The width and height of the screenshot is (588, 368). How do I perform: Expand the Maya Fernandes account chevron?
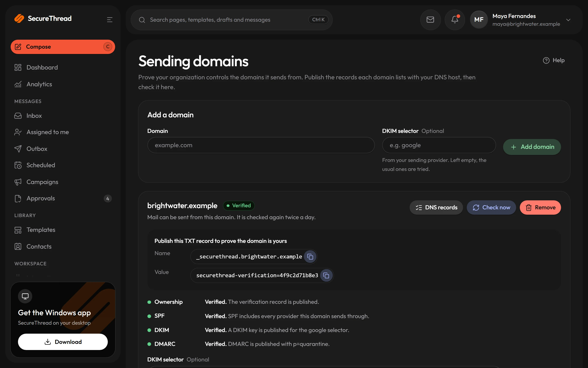coord(568,20)
